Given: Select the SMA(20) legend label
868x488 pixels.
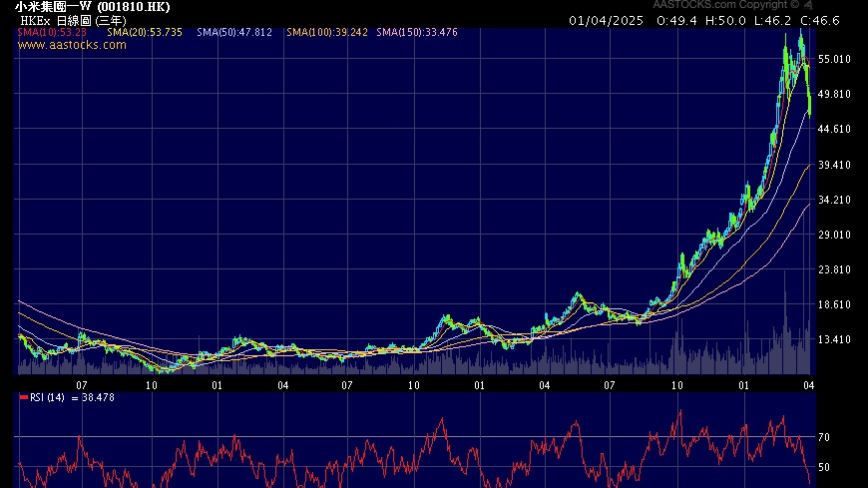Looking at the screenshot, I should click(145, 33).
